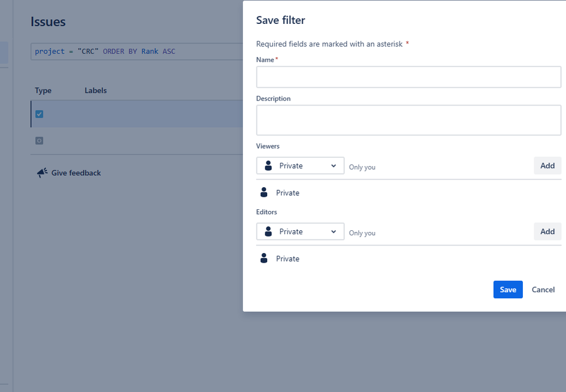Click the Viewers 'Only you' text

pos(362,167)
